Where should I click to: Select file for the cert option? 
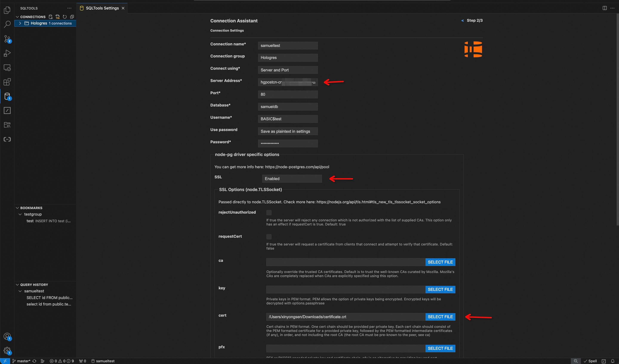(440, 317)
